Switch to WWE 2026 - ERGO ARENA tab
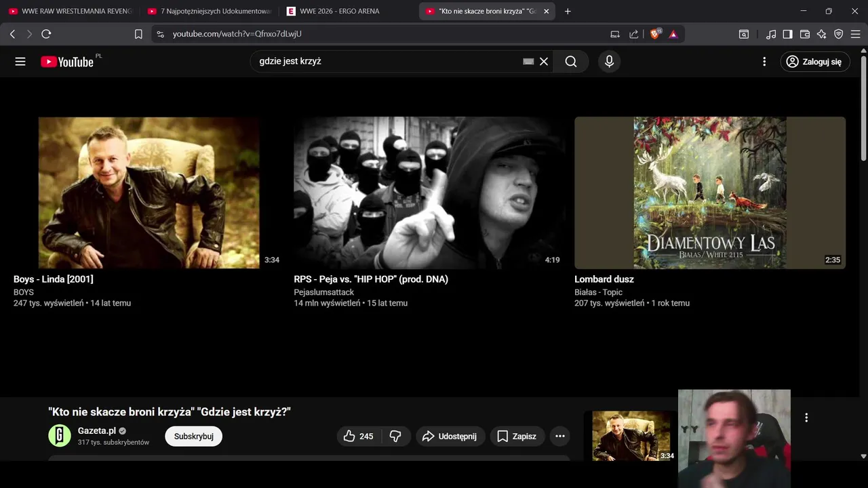This screenshot has height=488, width=868. tap(349, 11)
